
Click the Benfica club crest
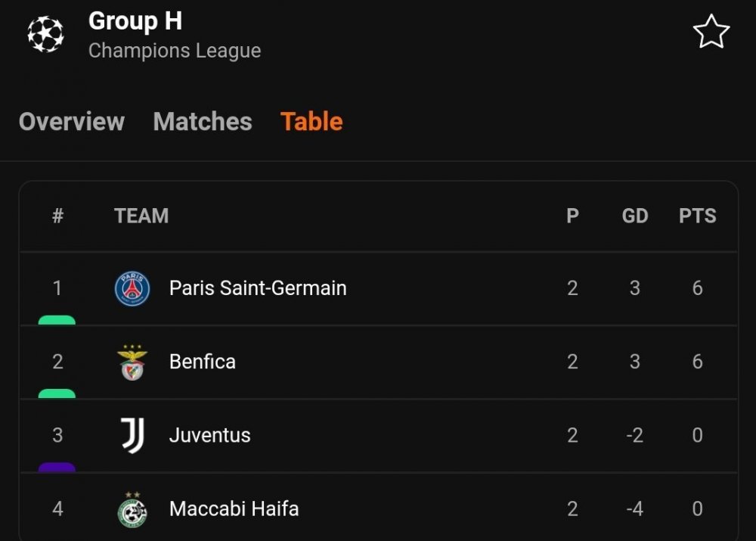pyautogui.click(x=132, y=362)
